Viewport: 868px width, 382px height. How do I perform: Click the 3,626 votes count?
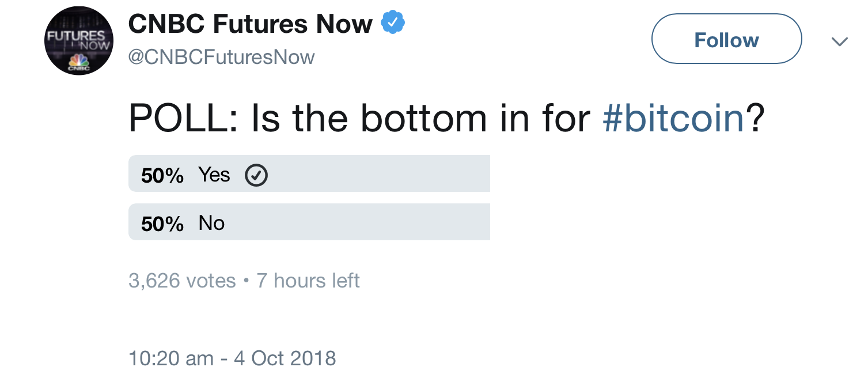coord(182,281)
